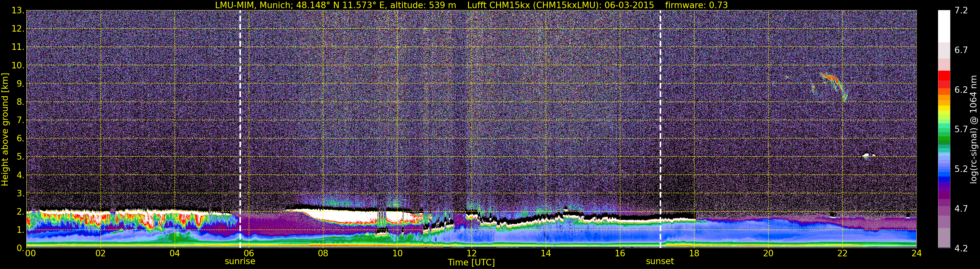
Task: Click the time axis tick '10'
Action: click(397, 253)
